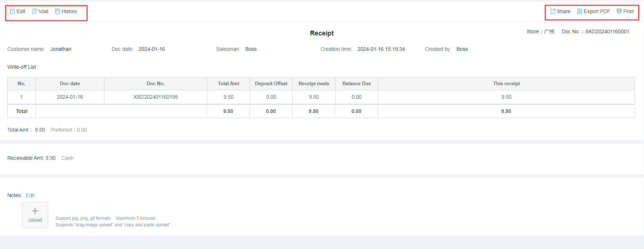This screenshot has height=249, width=644.
Task: Click the Doc No. column header
Action: tap(156, 83)
